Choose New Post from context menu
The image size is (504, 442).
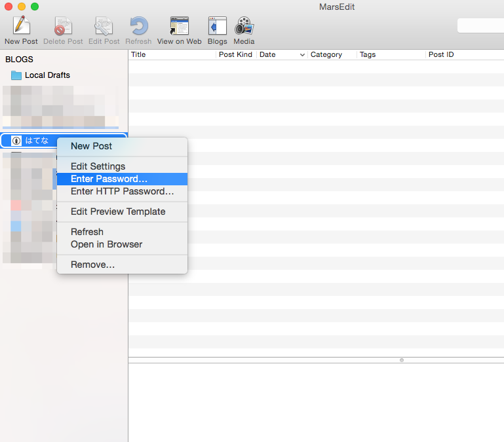[122, 146]
